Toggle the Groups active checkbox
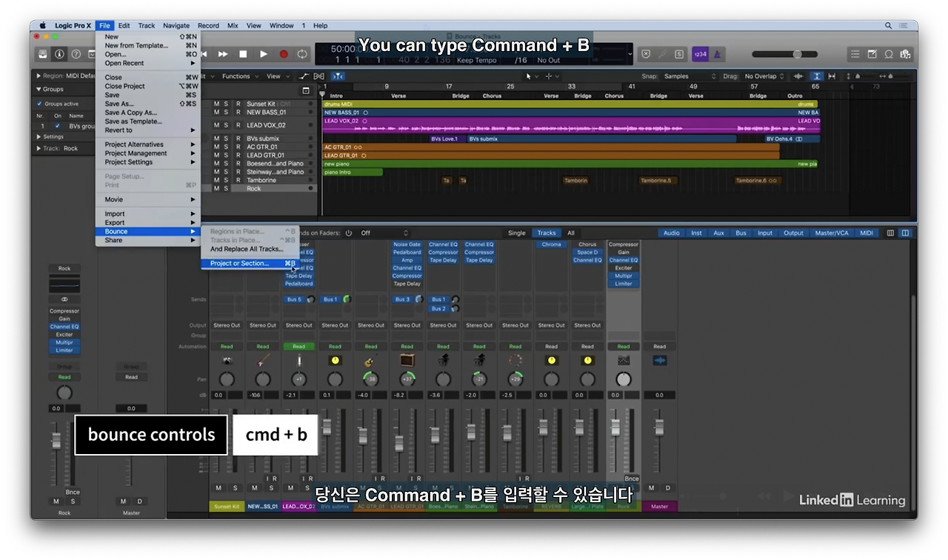 40,104
